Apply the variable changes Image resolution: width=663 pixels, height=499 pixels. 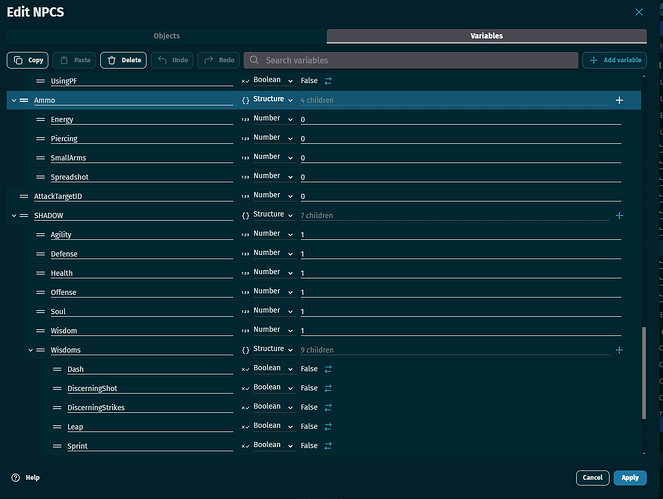pyautogui.click(x=630, y=478)
